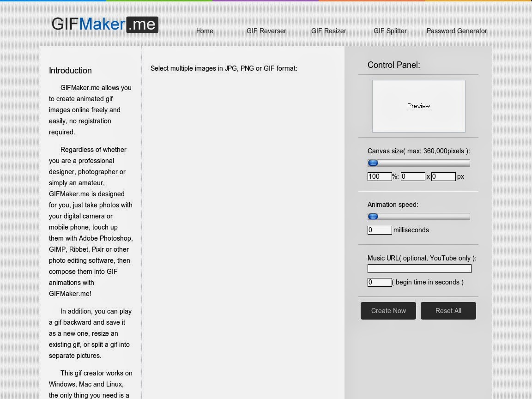The width and height of the screenshot is (532, 399).
Task: Open the Home page link
Action: coord(205,31)
